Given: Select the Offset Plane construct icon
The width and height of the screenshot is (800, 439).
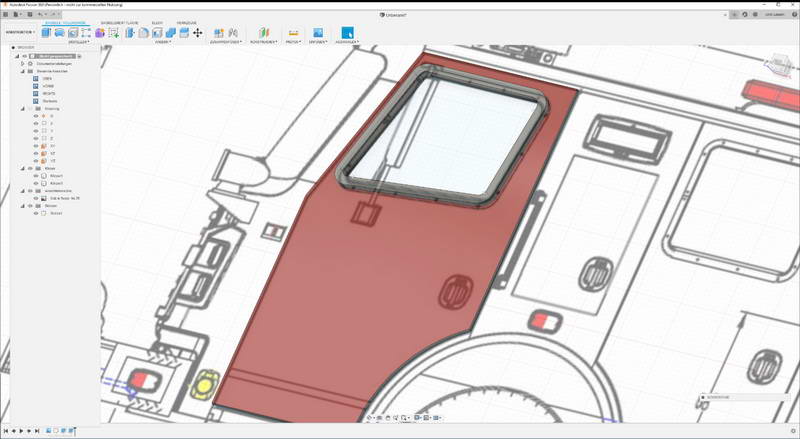Looking at the screenshot, I should [x=264, y=33].
